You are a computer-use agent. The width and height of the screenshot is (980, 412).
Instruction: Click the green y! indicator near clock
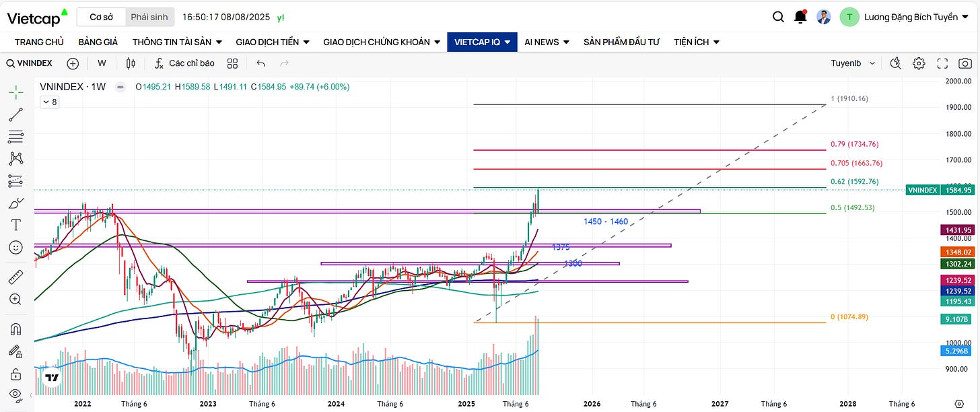point(280,17)
